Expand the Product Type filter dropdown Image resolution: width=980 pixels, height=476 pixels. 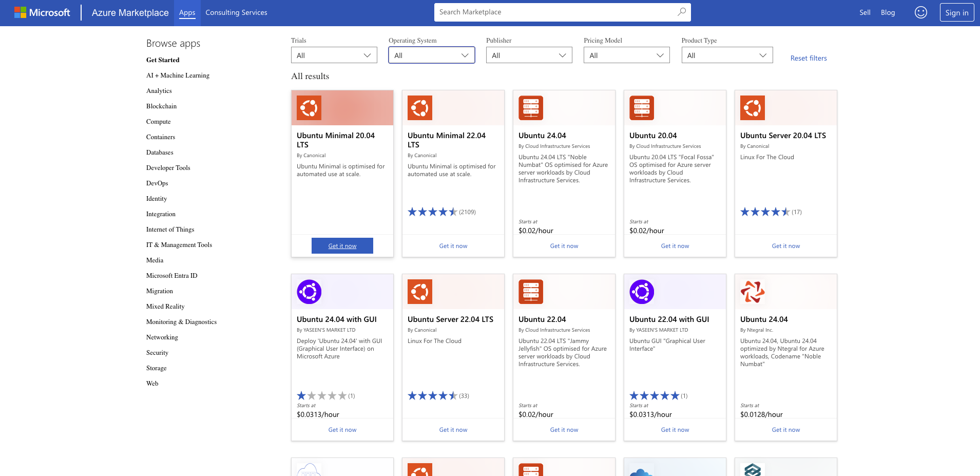[x=727, y=55]
